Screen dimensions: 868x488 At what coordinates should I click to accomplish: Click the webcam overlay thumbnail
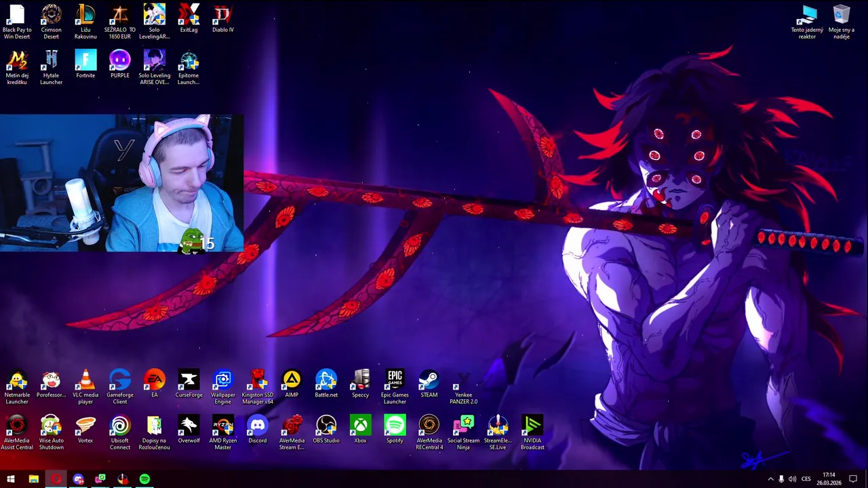[121, 183]
